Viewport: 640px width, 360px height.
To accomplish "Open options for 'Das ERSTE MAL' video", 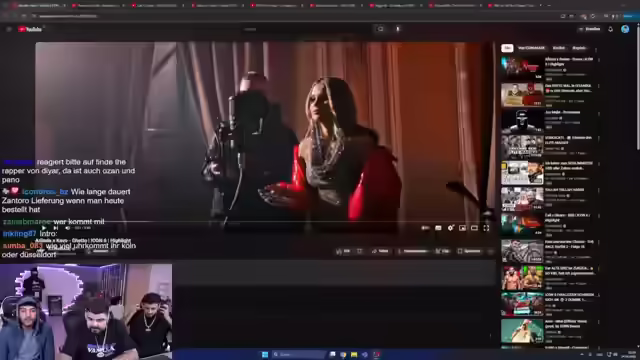I will (599, 87).
